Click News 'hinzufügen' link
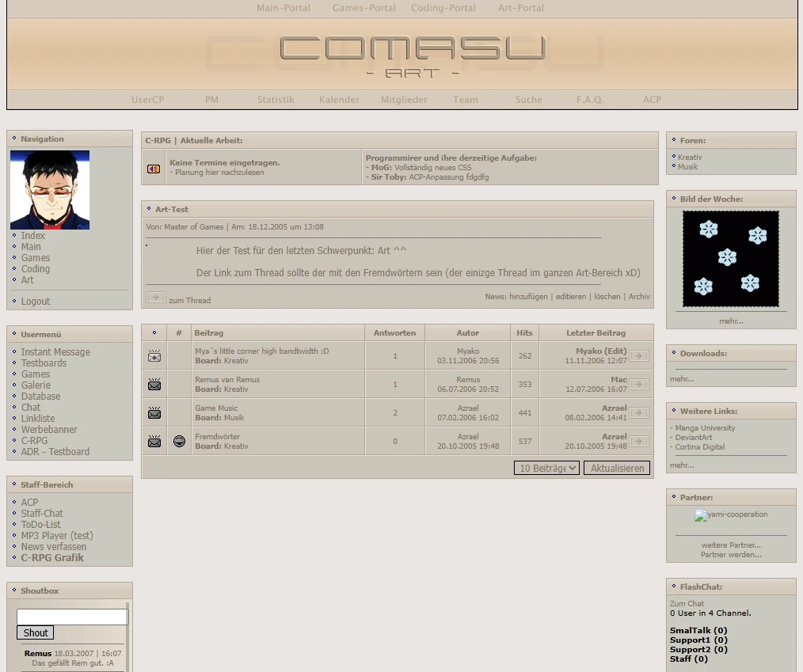The height and width of the screenshot is (672, 803). tap(528, 296)
